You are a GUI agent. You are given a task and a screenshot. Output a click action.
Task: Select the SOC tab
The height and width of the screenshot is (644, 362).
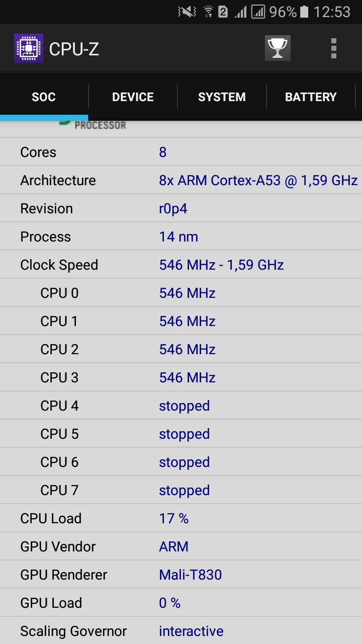click(44, 97)
